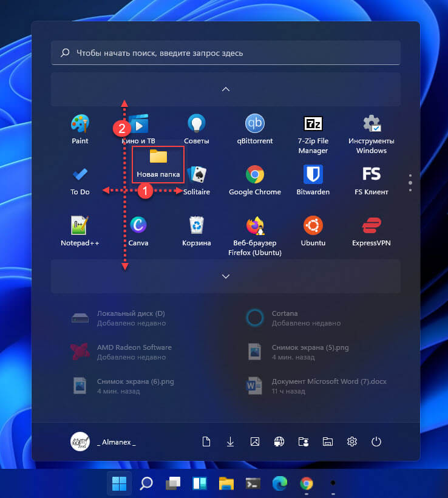Open the Корзина recycle bin
Viewport: 448px width, 498px height.
(x=197, y=231)
